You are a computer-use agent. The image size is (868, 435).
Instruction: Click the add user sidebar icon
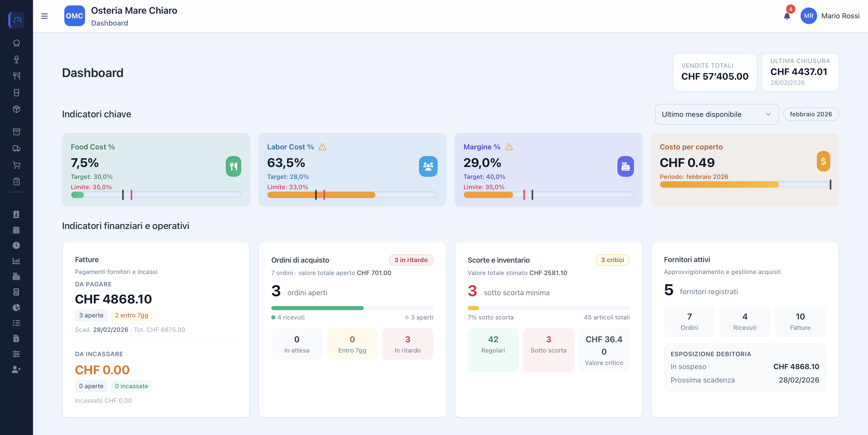[16, 370]
